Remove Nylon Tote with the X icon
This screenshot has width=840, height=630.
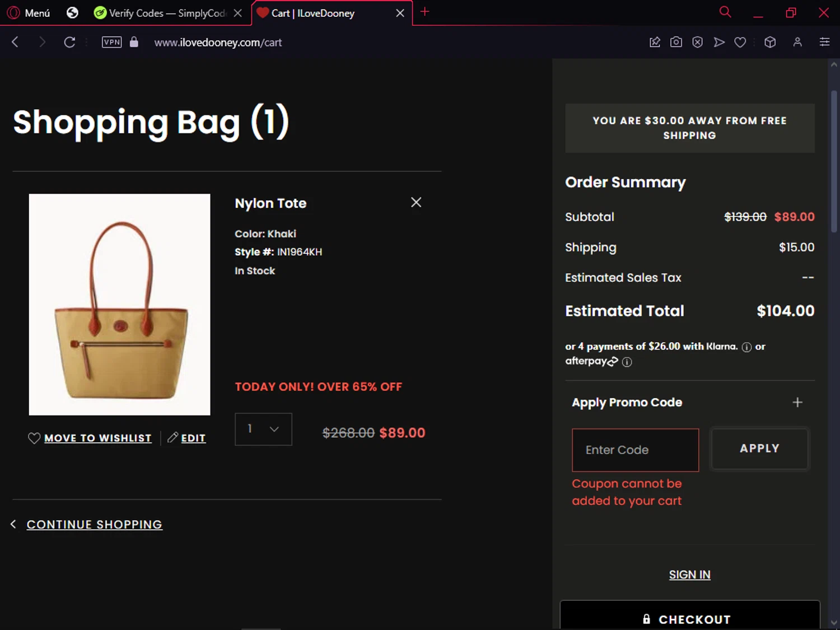pos(416,202)
